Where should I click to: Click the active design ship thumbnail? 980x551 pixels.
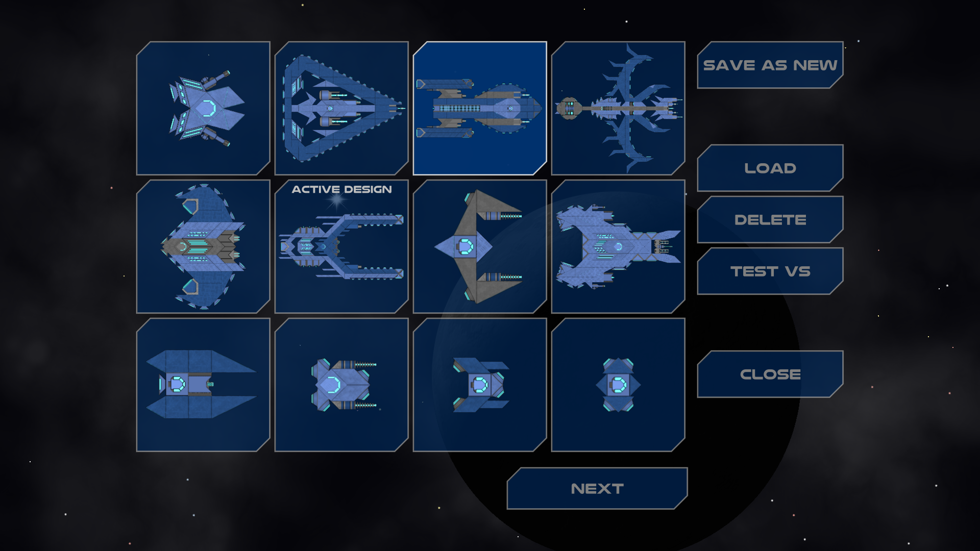[x=342, y=245]
